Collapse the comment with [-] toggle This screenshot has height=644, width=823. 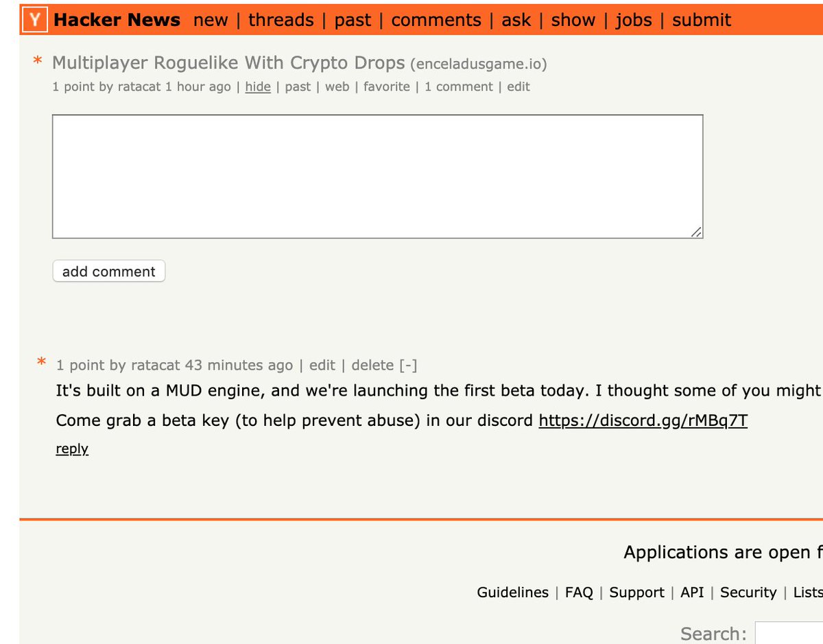[408, 365]
